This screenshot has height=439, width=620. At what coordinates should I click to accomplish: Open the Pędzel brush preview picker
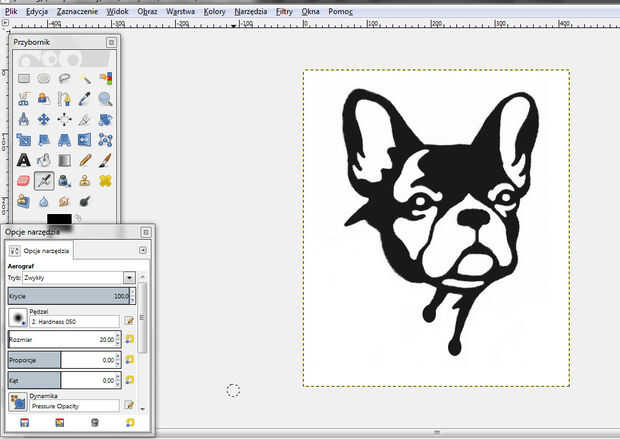(19, 318)
